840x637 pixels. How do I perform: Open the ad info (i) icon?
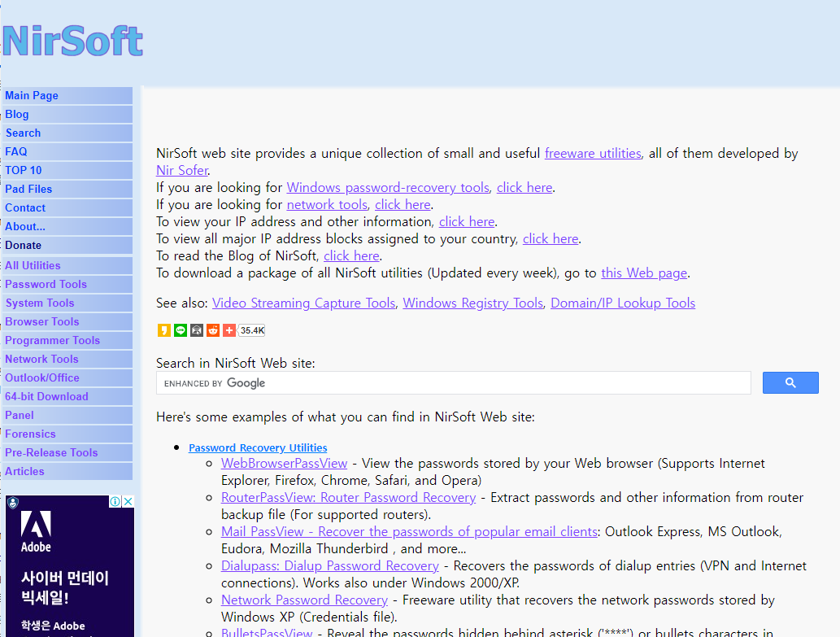tap(115, 501)
